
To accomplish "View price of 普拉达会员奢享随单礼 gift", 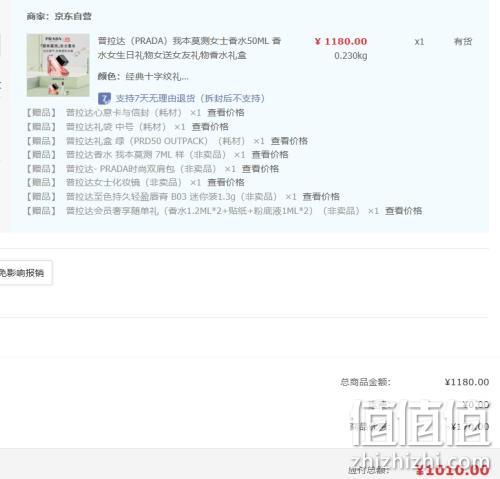I will tap(404, 211).
